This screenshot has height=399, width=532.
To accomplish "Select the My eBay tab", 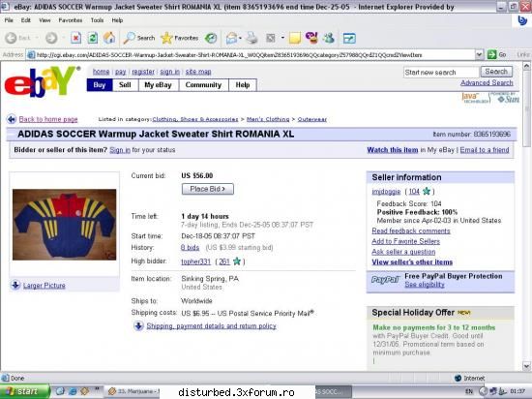I will tap(158, 85).
